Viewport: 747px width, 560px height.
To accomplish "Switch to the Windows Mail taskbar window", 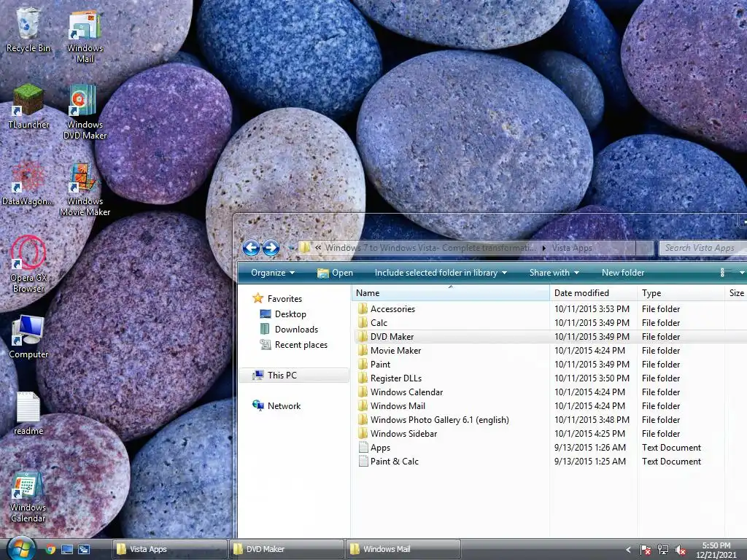I will pyautogui.click(x=403, y=549).
